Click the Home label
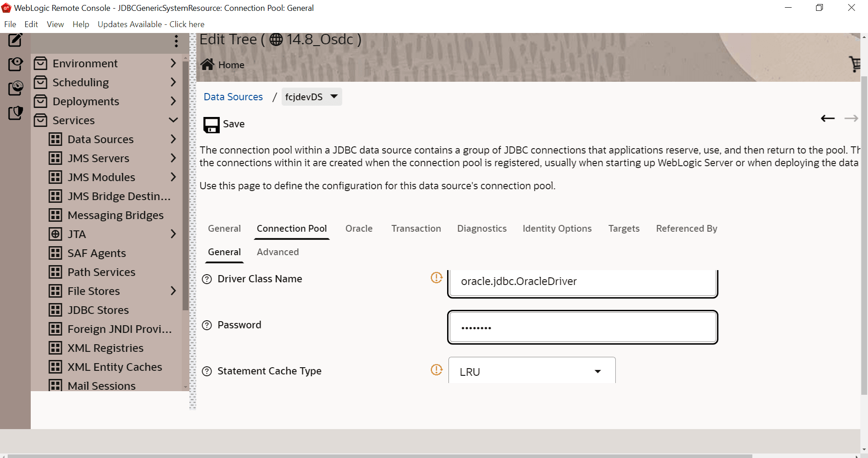 click(x=231, y=65)
